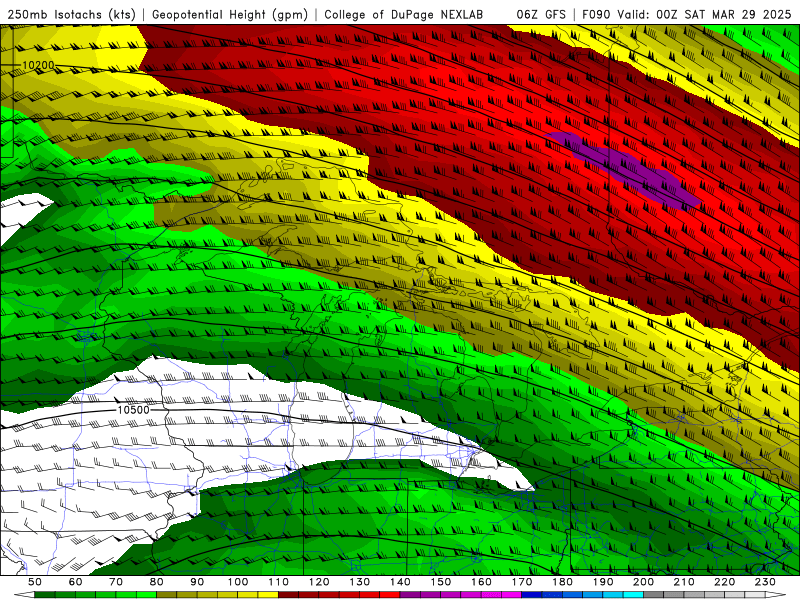The height and width of the screenshot is (600, 800).
Task: Click the legend value 70
Action: tap(116, 582)
